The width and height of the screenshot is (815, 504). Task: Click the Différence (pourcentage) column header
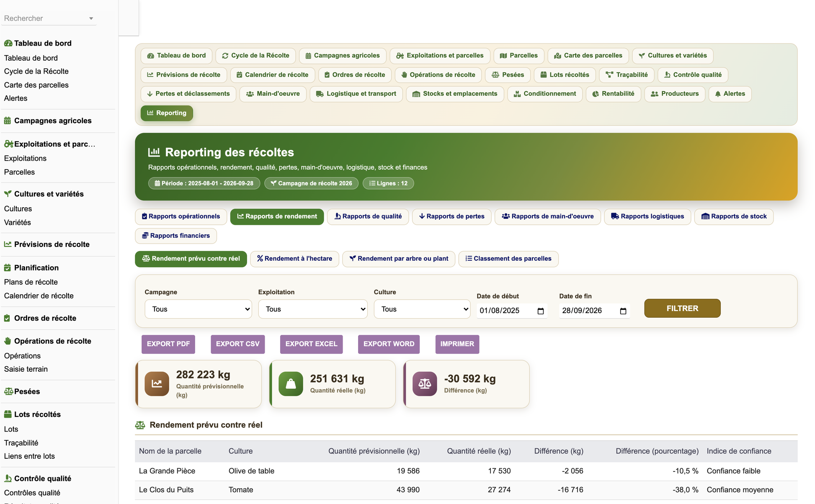tap(657, 451)
